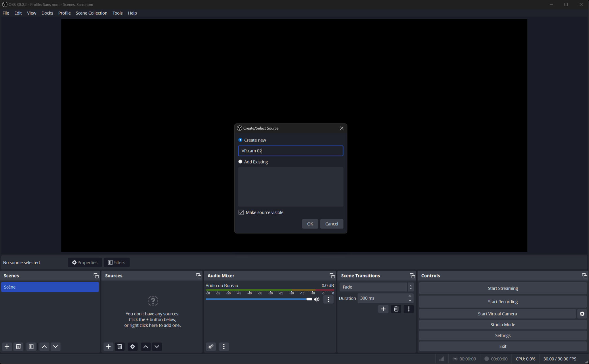Viewport: 589px width, 364px height.
Task: Open advanced audio properties gear in Audio Mixer
Action: [211, 346]
